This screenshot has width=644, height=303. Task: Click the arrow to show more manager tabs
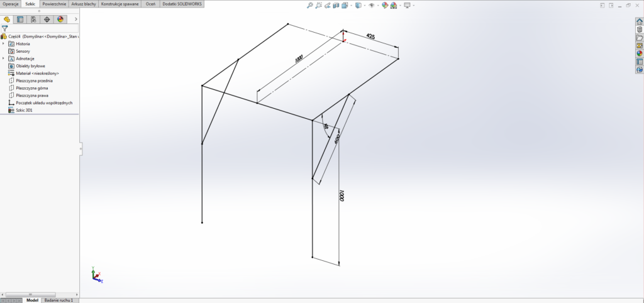coord(76,19)
